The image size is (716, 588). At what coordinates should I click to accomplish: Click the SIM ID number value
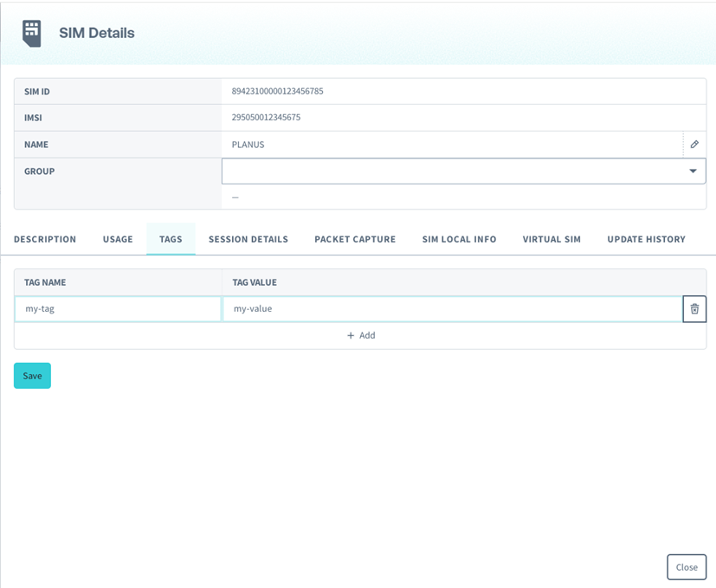[x=277, y=91]
